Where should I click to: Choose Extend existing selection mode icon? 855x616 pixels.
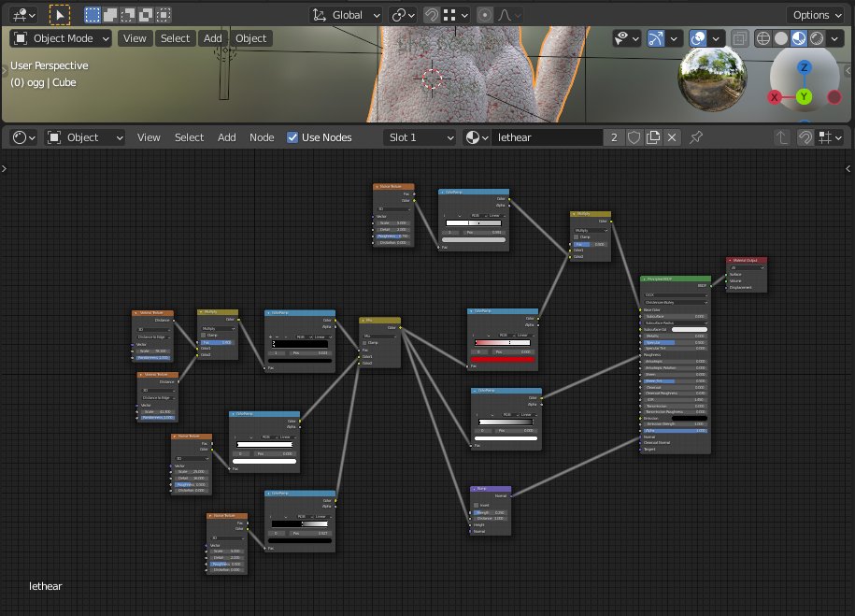[x=110, y=15]
